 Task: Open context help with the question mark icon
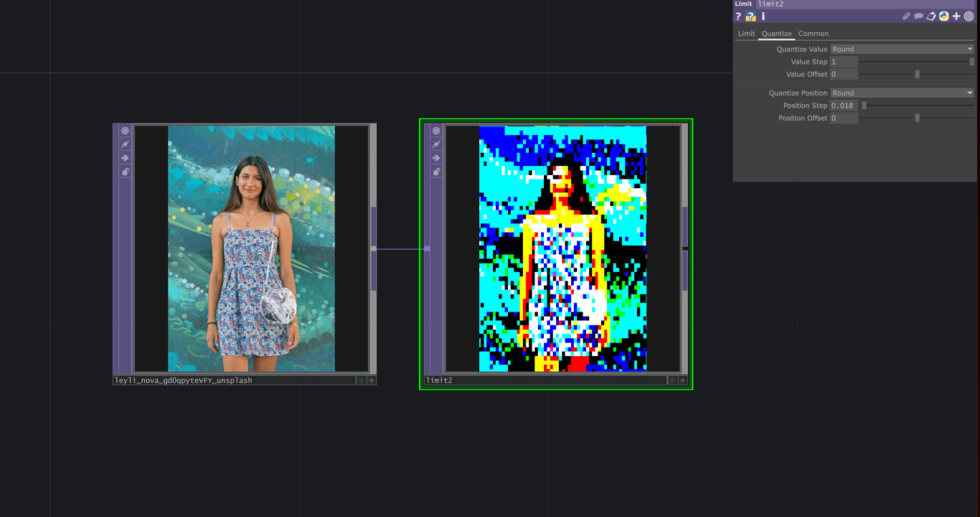click(739, 16)
